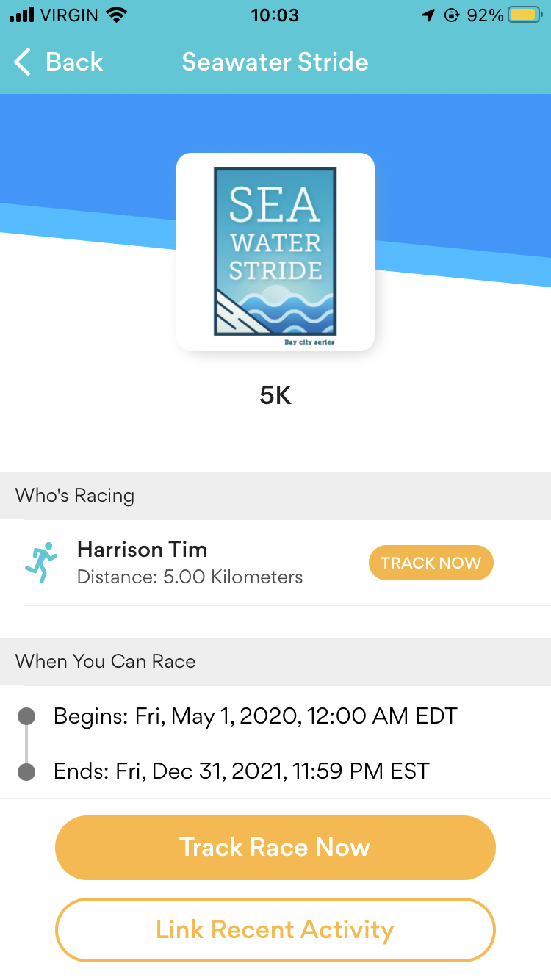Tap the Ends date timeline dot
The height and width of the screenshot is (980, 551).
[26, 772]
